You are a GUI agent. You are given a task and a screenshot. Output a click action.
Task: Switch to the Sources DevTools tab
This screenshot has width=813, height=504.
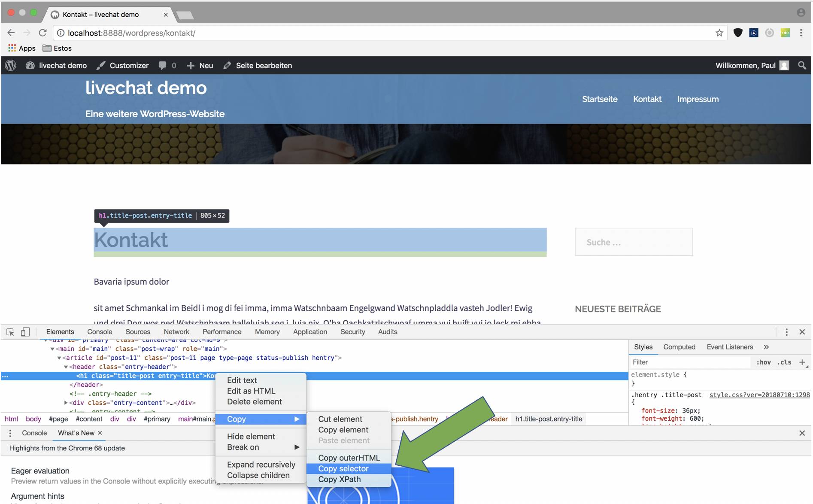[138, 332]
